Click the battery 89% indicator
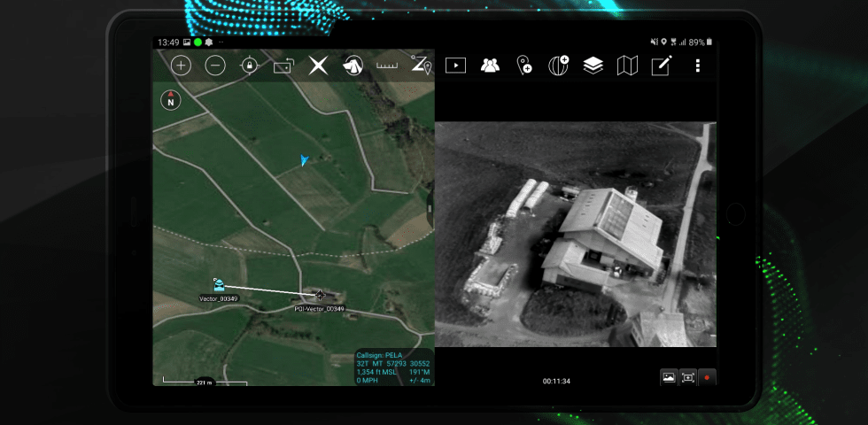 click(701, 42)
